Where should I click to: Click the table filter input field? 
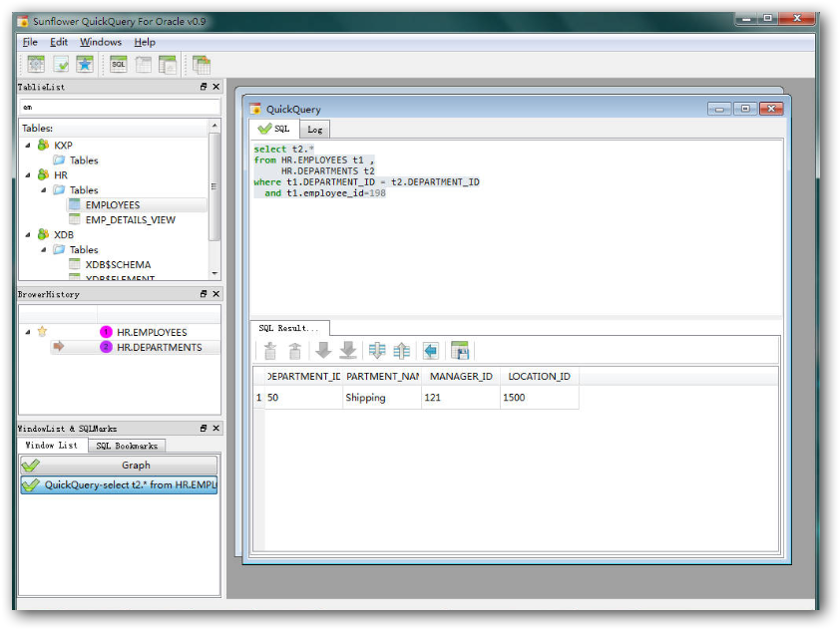(120, 107)
